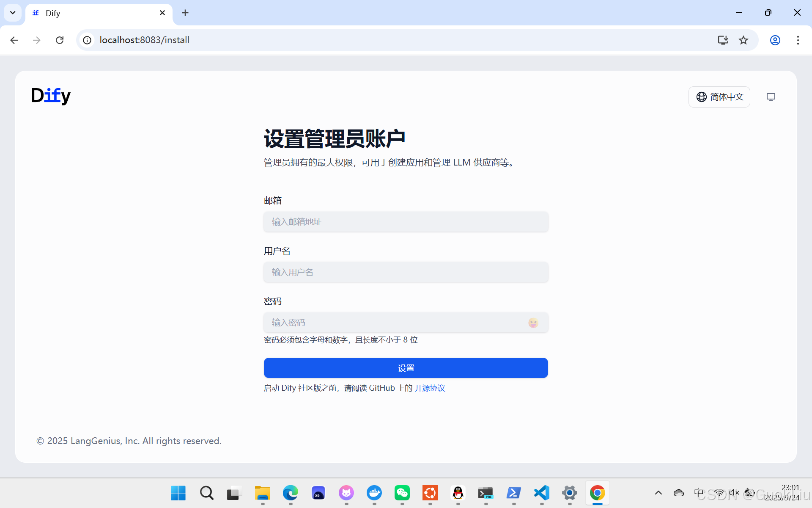Open the dark blue app left of the pink cat icon
This screenshot has width=812, height=508.
[x=318, y=493]
